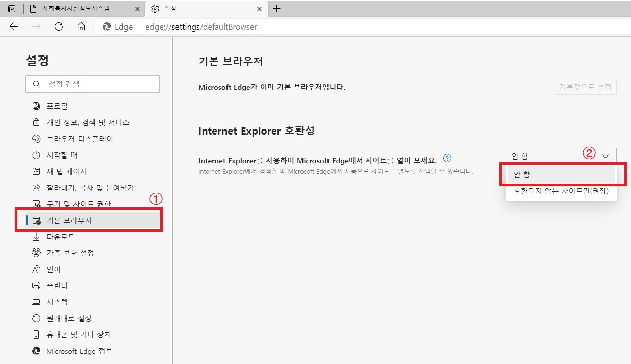This screenshot has height=364, width=631.
Task: Switch to the 사회복지시설정보시스템 tab
Action: coord(84,9)
